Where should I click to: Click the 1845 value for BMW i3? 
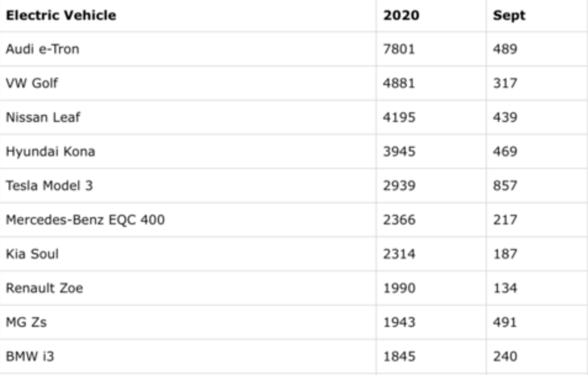tap(399, 356)
